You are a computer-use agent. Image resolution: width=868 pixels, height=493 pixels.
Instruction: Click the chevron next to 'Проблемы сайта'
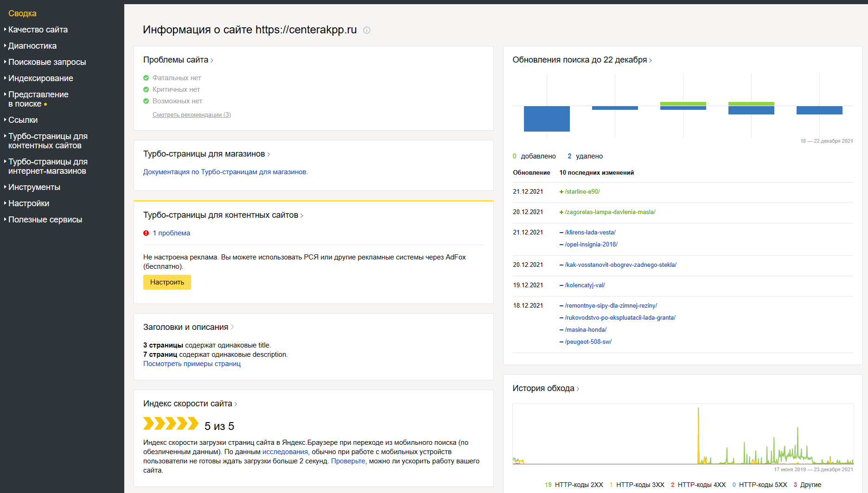212,61
